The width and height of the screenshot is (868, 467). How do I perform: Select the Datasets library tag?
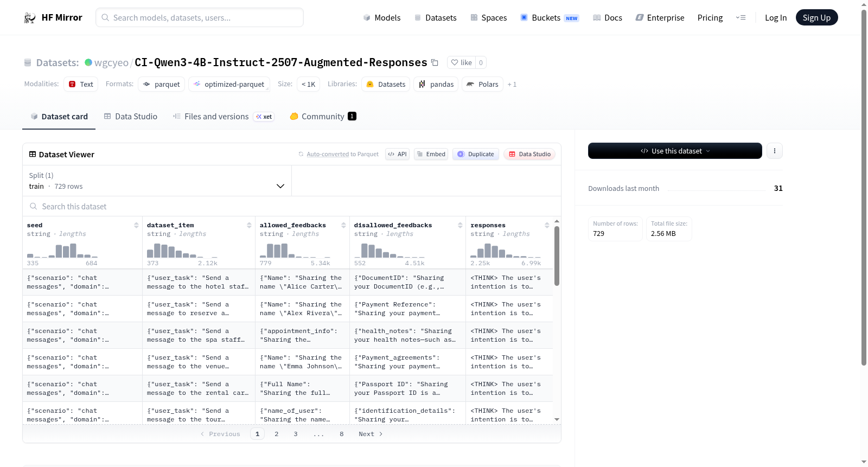[x=386, y=84]
